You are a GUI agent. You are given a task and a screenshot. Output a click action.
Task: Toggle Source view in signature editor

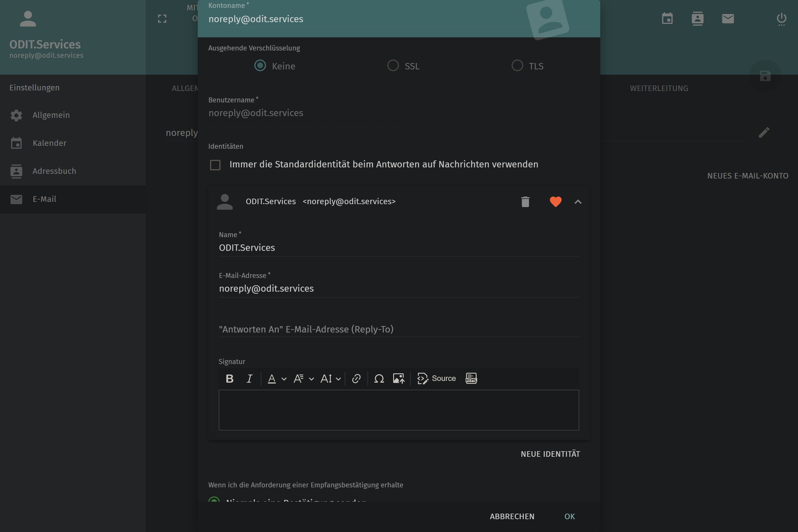coord(437,378)
